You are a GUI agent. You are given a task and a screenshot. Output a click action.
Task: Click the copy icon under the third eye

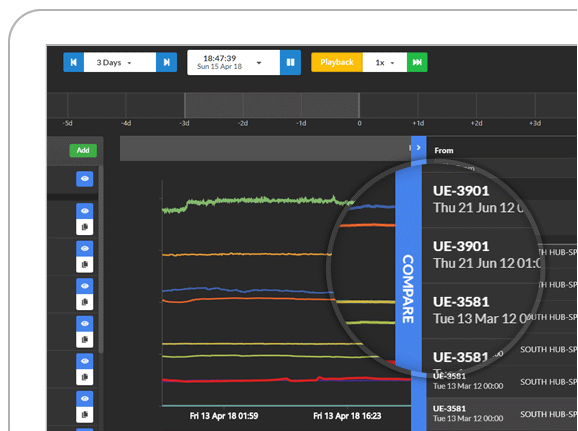pos(85,264)
